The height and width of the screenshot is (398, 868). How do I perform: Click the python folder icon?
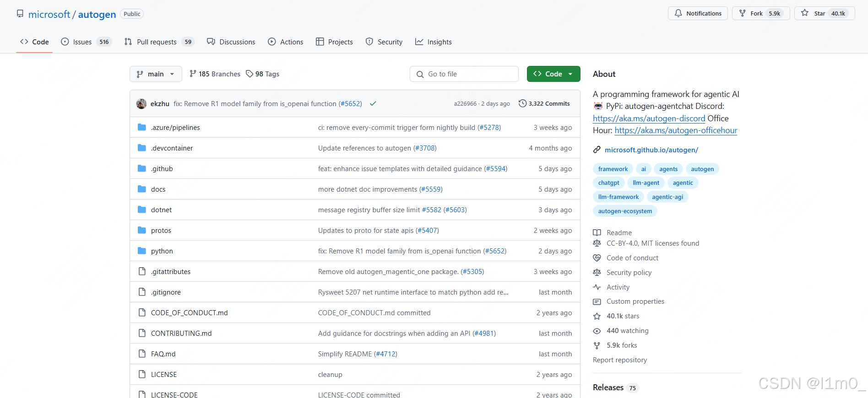[x=142, y=251]
